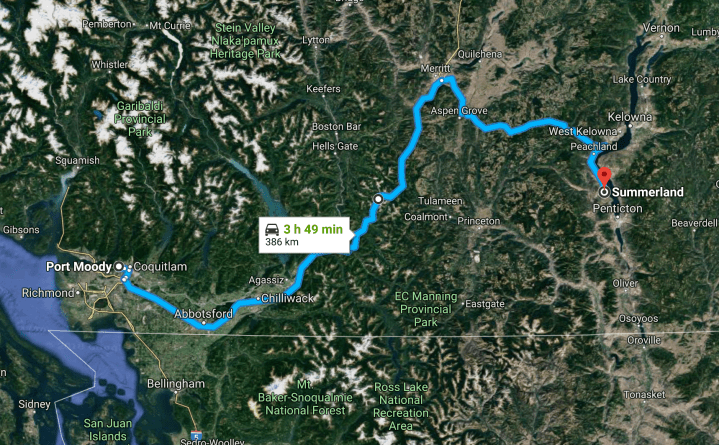Click the Stein Valley Nlaka'pamux Heritage Park label
719x445 pixels.
pos(245,41)
